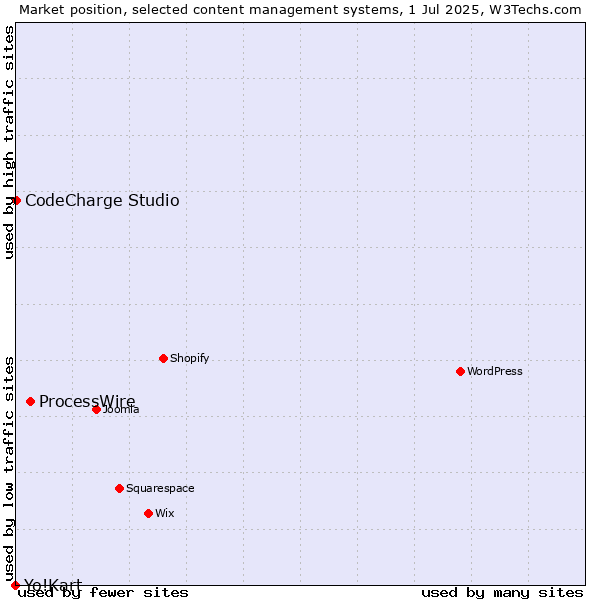Click 'used by low traffic sites' axis label
The image size is (600, 600).
point(9,470)
